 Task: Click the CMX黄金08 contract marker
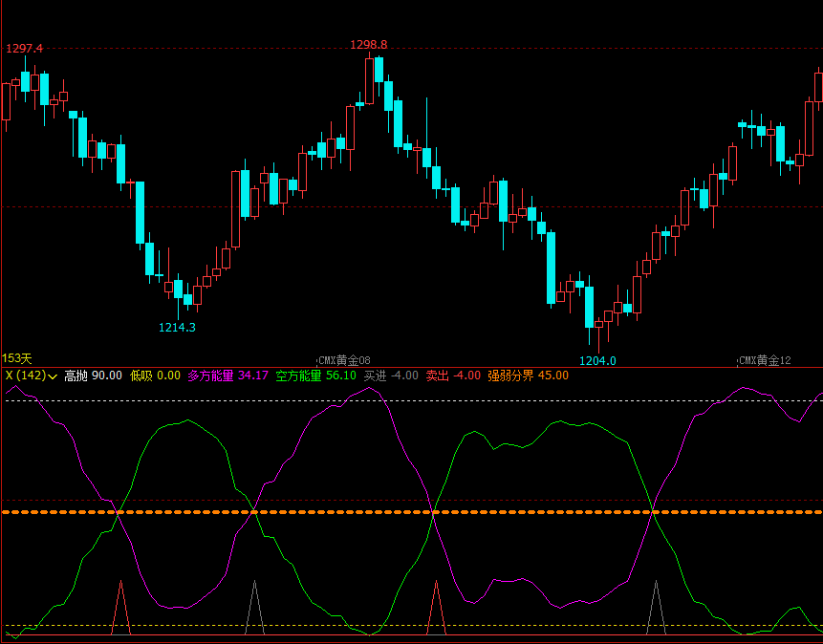[x=344, y=360]
